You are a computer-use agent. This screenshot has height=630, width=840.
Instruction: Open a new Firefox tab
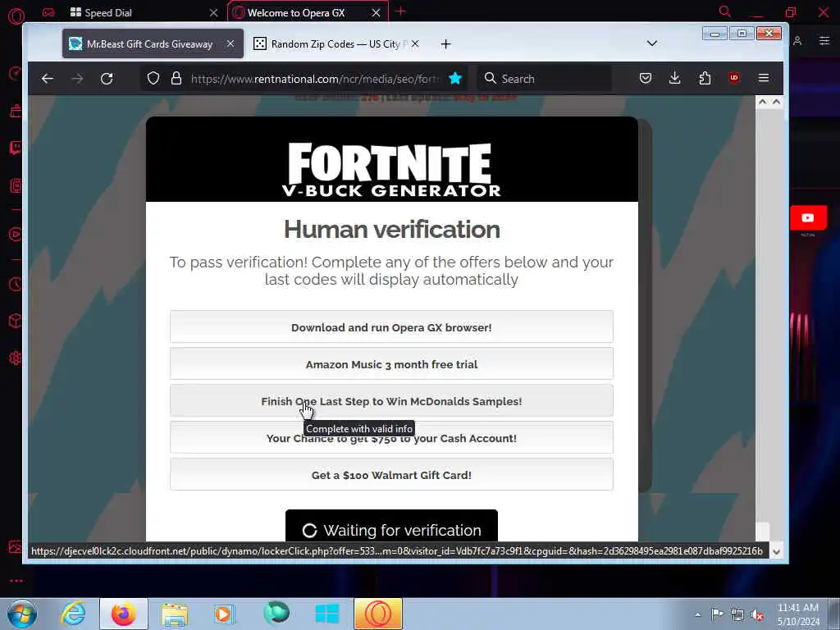tap(445, 44)
